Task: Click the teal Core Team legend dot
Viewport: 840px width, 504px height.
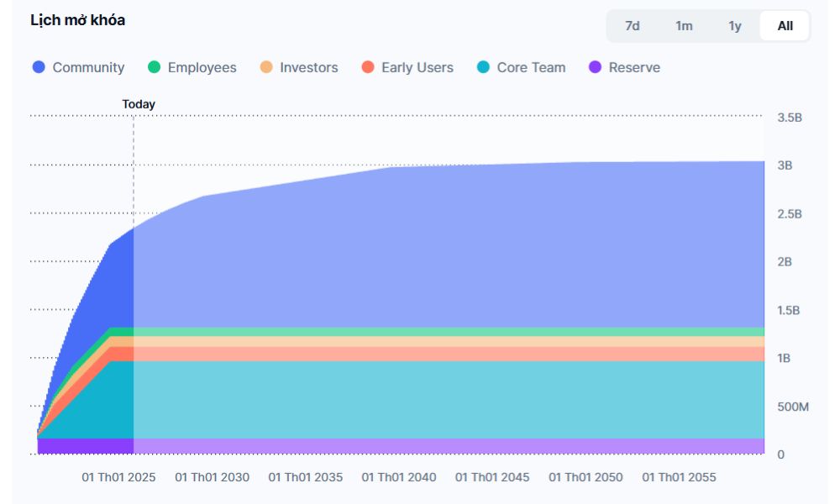Action: point(483,68)
